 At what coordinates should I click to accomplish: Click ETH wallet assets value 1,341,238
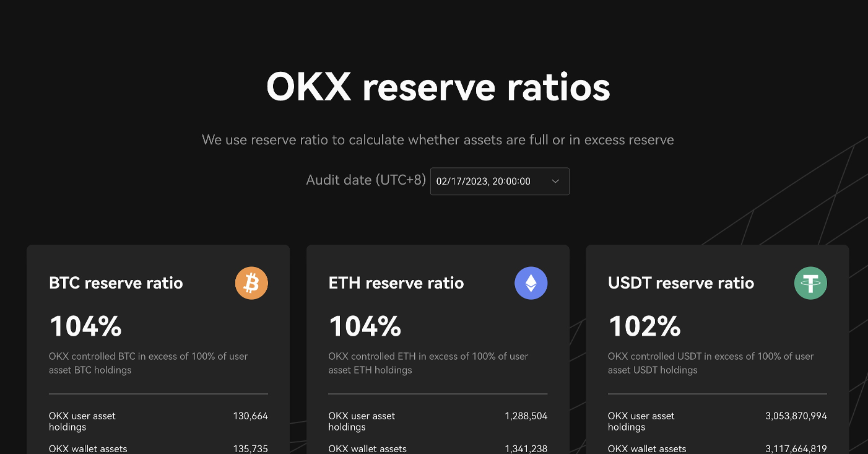(526, 448)
